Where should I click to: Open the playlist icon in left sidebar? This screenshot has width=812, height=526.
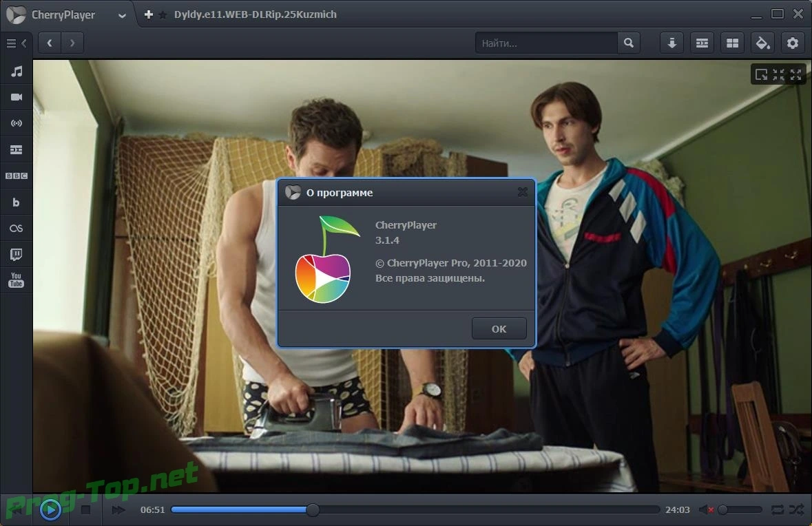tap(17, 149)
